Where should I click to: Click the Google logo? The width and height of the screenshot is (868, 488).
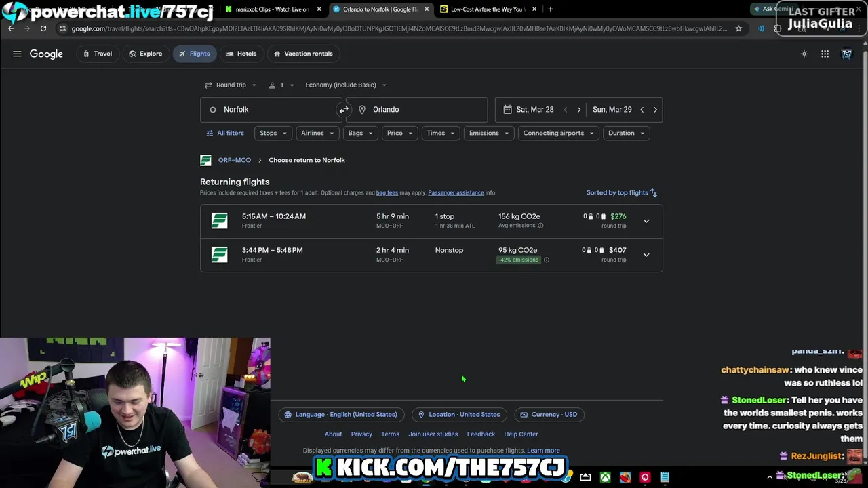46,54
